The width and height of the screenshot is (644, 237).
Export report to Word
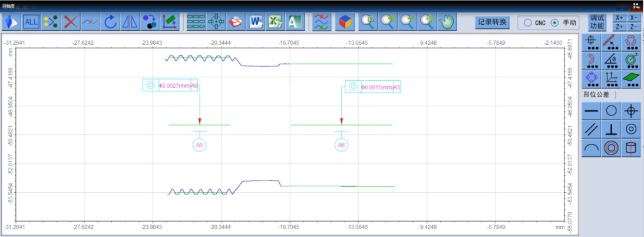coord(255,22)
